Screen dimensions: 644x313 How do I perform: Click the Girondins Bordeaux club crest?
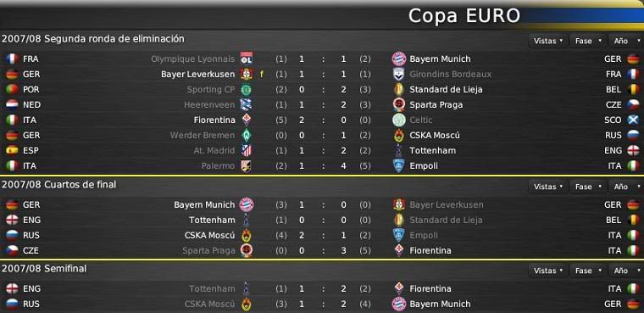point(398,74)
